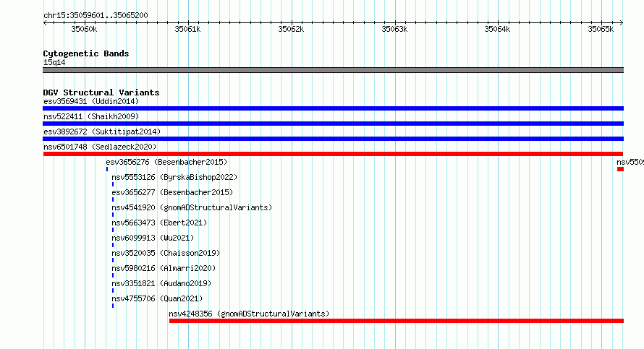Select nsv6099913 (Wu2021) label
This screenshot has height=349, width=644.
[153, 238]
